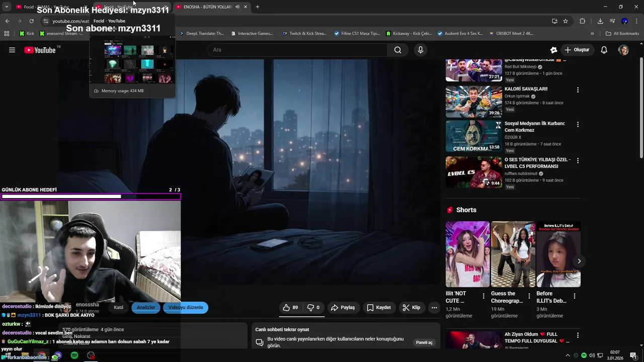Mute the ENOSHA tab audio icon

click(237, 7)
